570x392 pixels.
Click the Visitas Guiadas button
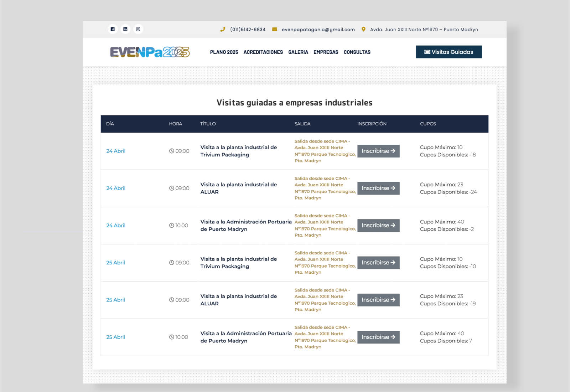[449, 52]
